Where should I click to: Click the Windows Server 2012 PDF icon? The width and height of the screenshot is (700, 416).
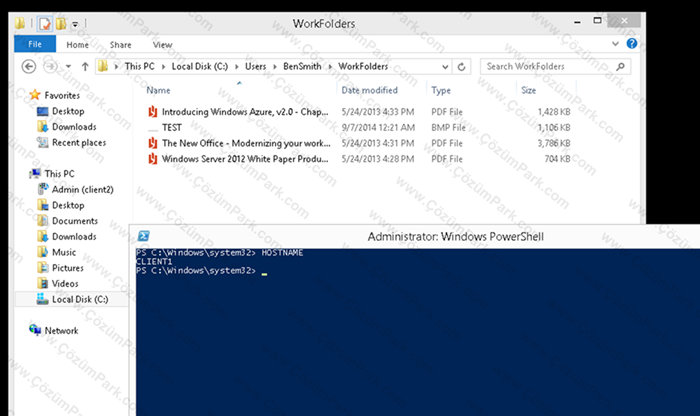tap(153, 158)
